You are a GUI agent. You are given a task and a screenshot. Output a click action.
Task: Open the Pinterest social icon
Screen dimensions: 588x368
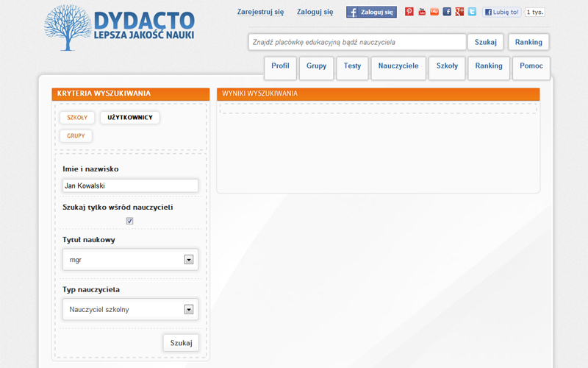point(409,12)
